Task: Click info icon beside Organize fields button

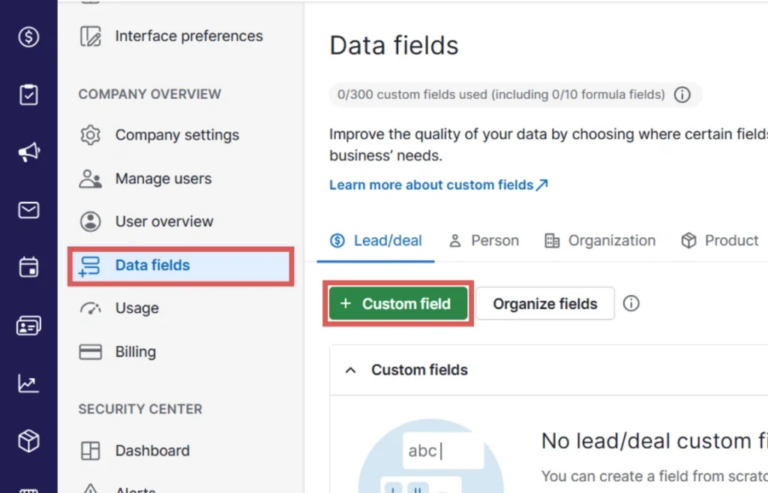Action: click(x=631, y=303)
